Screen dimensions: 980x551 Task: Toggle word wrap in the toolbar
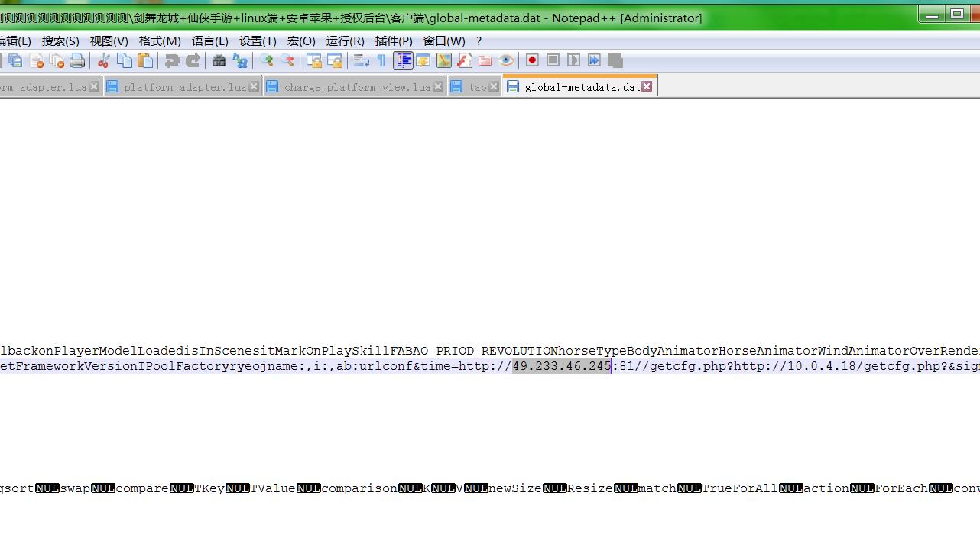pos(361,61)
